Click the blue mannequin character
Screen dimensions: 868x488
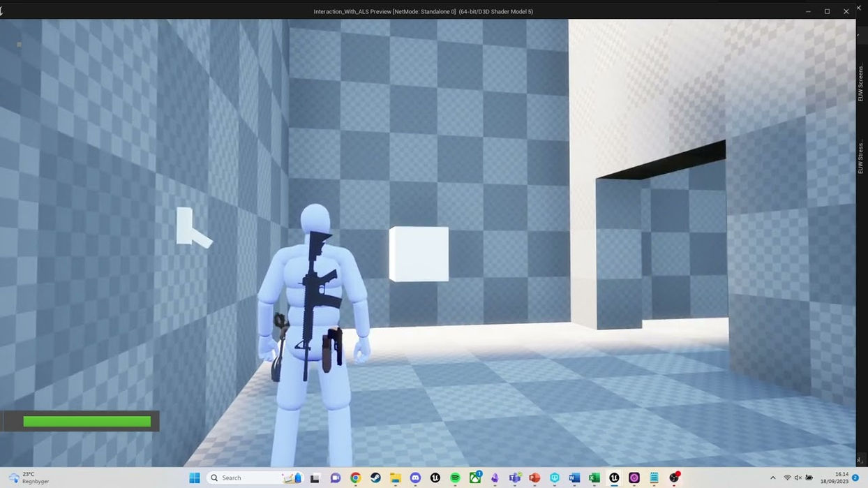click(315, 335)
